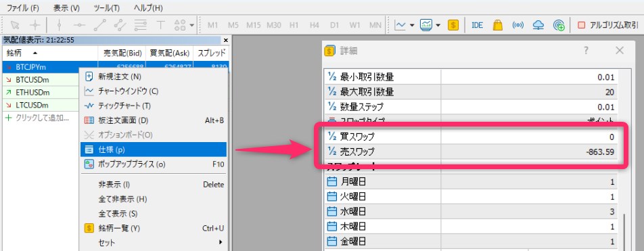Select the text label T tool
The image size is (644, 251).
tap(160, 25)
